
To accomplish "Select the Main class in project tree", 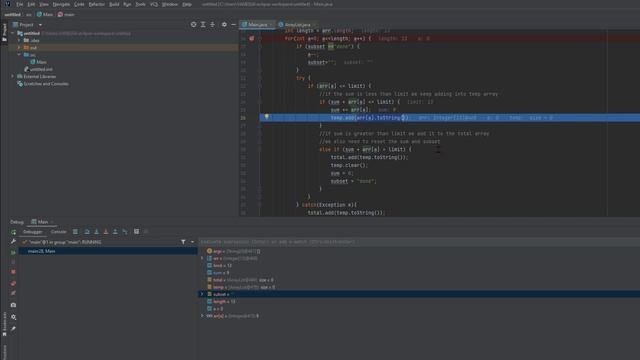I will pos(38,62).
